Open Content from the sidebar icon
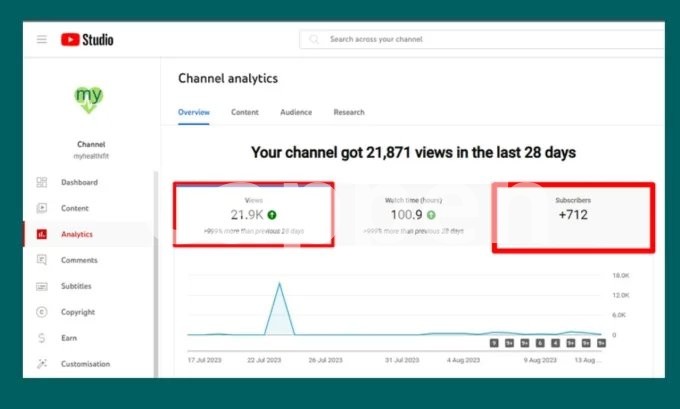Image resolution: width=680 pixels, height=409 pixels. pyautogui.click(x=42, y=208)
